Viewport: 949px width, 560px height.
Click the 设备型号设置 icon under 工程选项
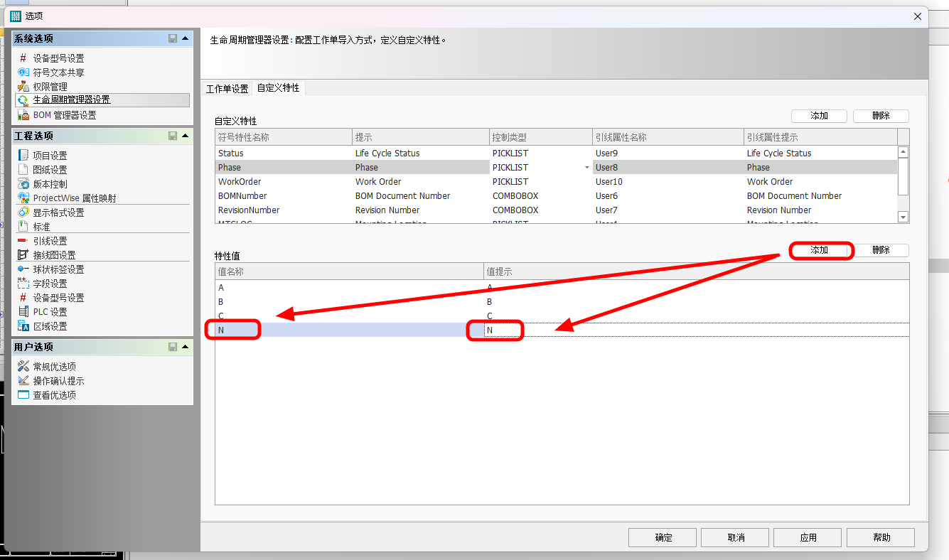pyautogui.click(x=23, y=298)
